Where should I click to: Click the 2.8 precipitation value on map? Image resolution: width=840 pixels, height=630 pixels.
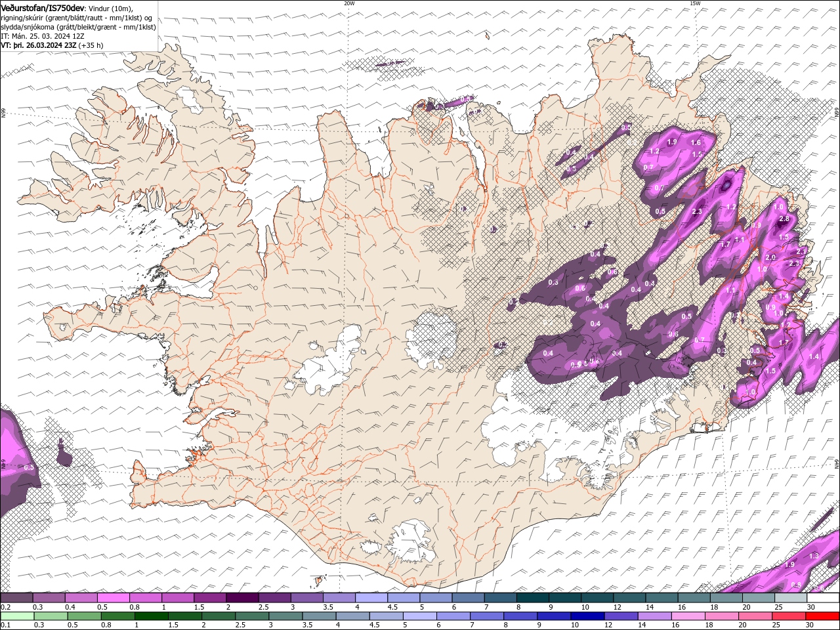[784, 219]
